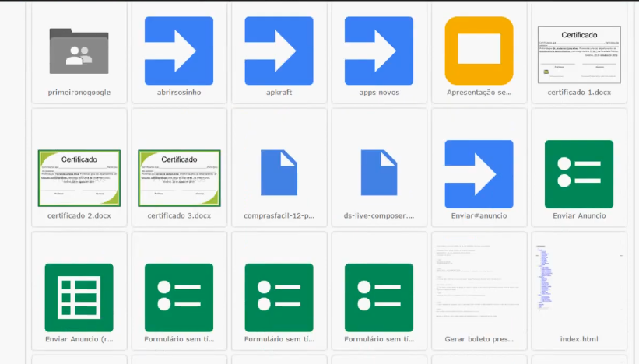Open certificado 1.docx thumbnail preview

[x=579, y=55]
